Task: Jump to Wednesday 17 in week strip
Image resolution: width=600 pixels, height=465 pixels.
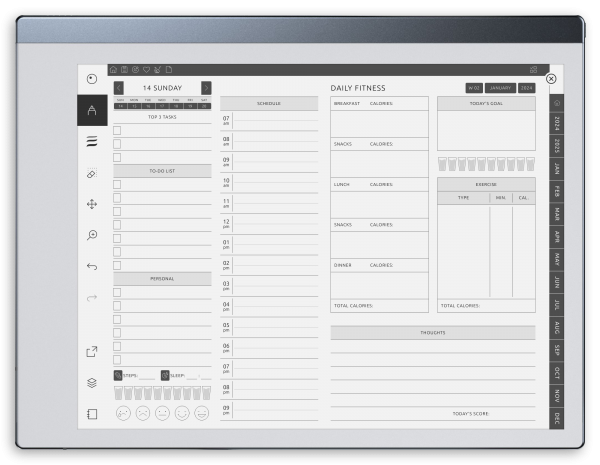Action: (162, 106)
